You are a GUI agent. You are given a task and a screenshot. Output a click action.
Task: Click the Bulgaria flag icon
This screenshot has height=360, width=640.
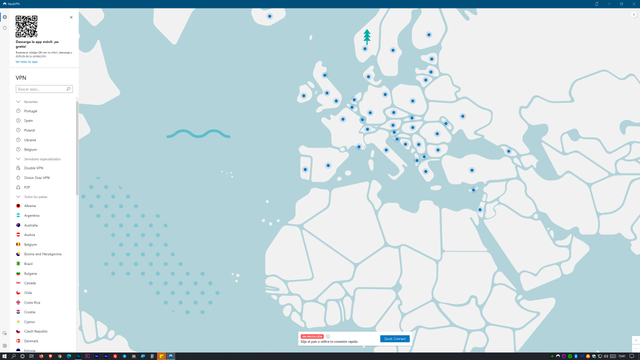coord(18,273)
